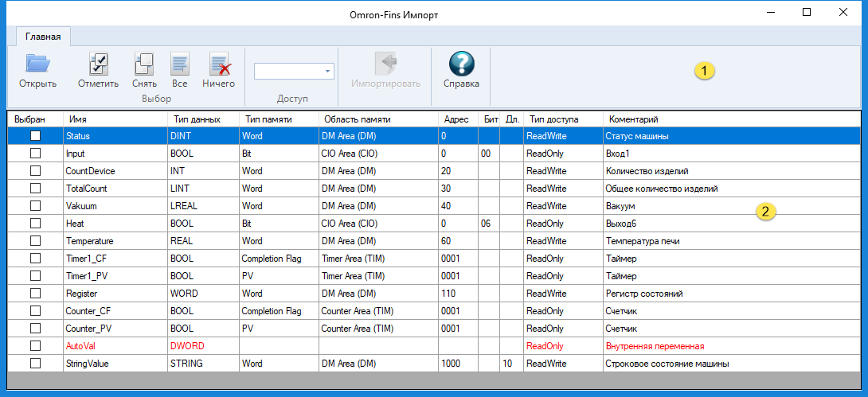Click the address cell showing 110
This screenshot has width=868, height=397.
coord(459,294)
